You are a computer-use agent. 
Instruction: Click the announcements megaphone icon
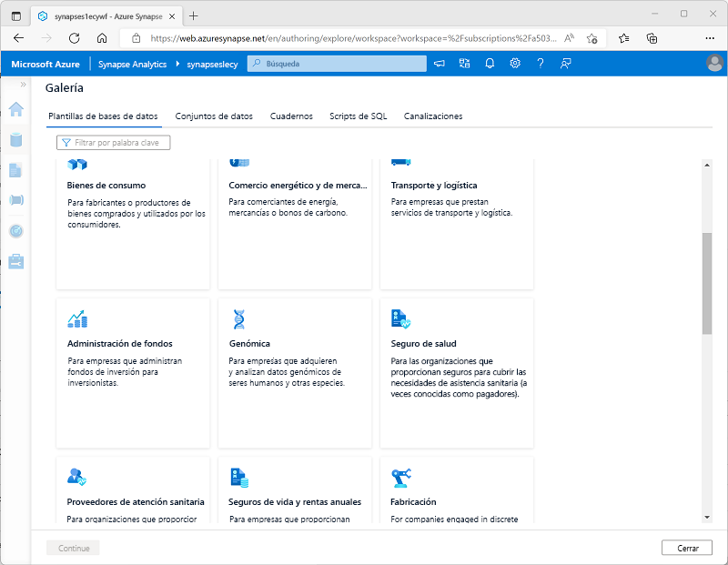coord(439,64)
